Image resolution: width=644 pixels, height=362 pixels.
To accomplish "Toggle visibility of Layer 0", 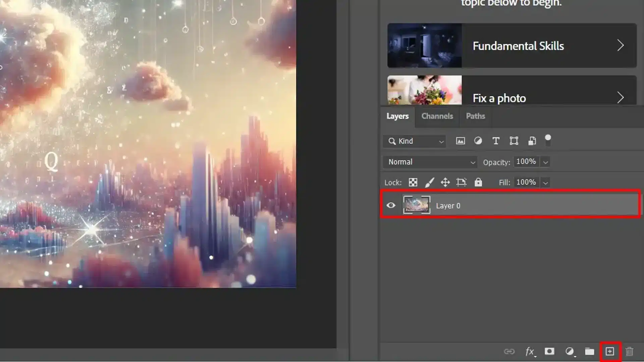I will coord(390,205).
